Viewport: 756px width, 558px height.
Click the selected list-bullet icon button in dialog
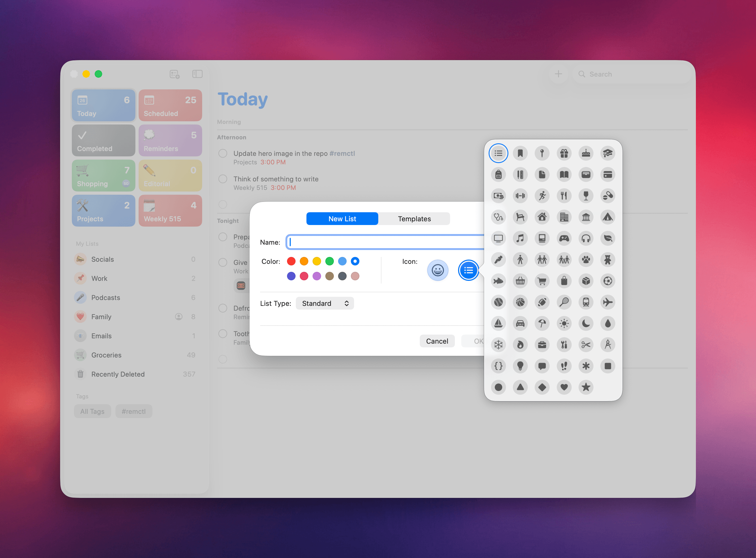click(x=468, y=270)
